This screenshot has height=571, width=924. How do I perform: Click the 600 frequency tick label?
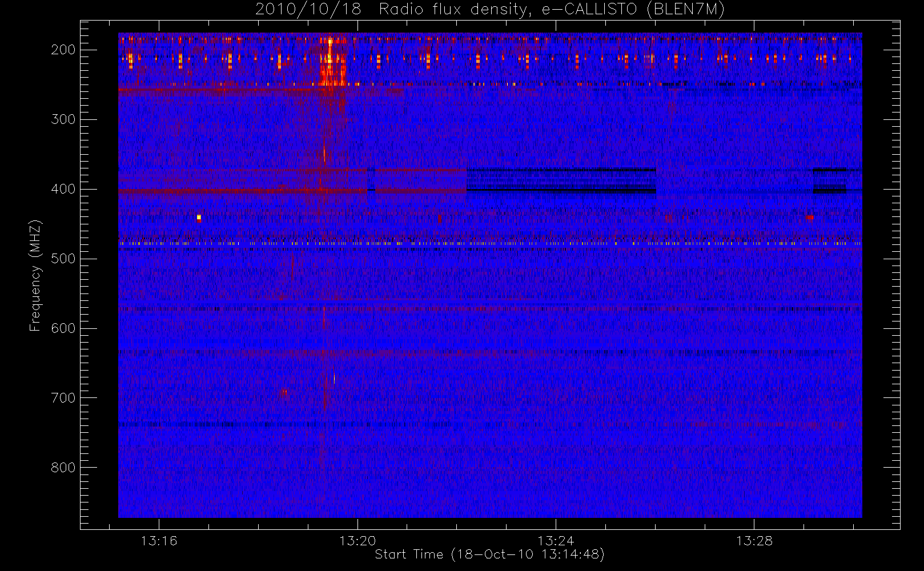point(63,328)
